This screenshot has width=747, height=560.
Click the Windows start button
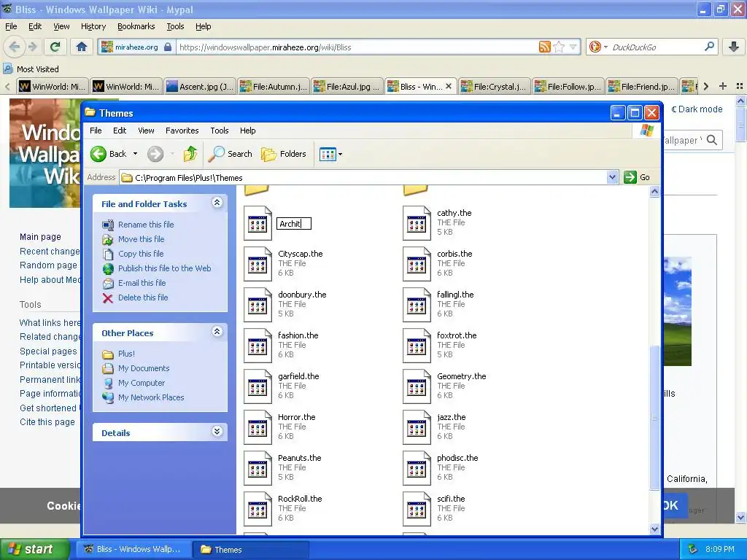(x=34, y=549)
